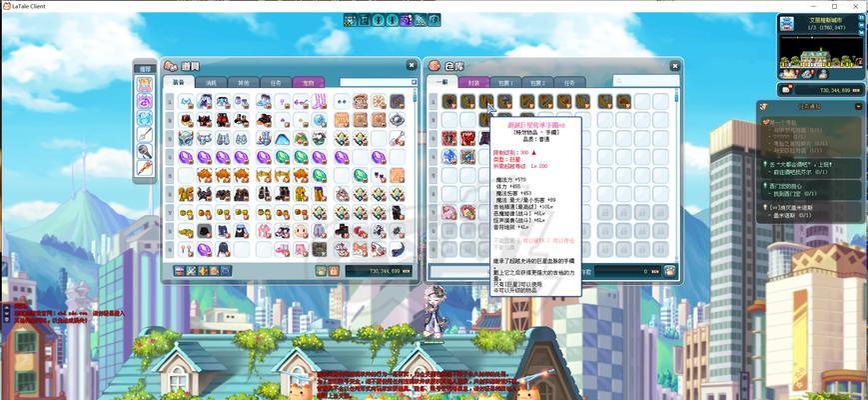Open the 任务 tab in the warehouse window

click(569, 83)
